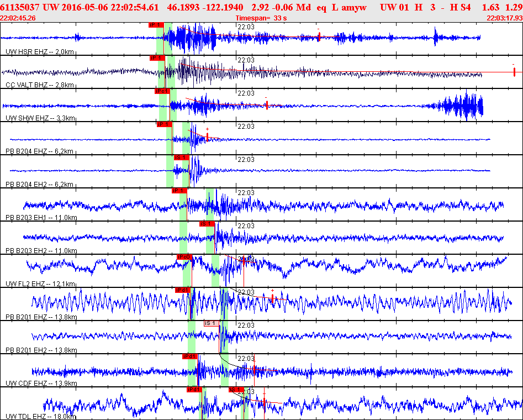The height and width of the screenshot is (420, 523).
Task: Select iP 1 pick flag on B203 EH1 trace
Action: point(179,191)
